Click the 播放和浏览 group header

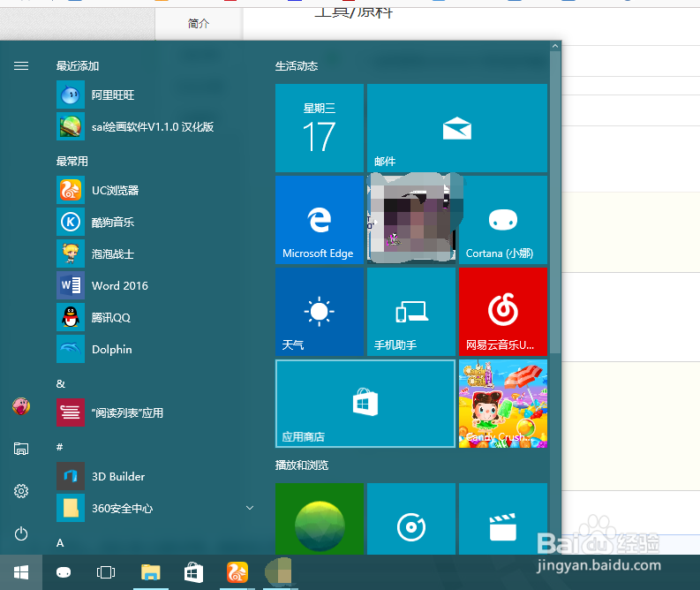302,465
